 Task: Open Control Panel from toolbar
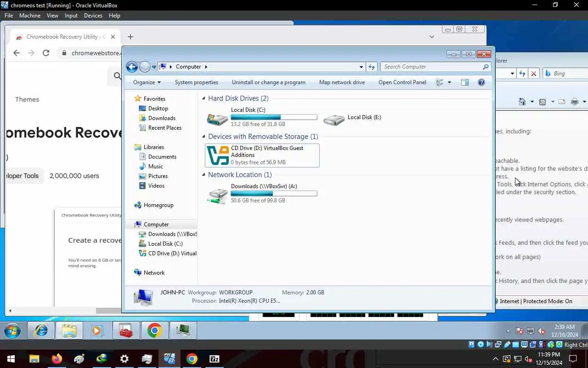coord(402,82)
